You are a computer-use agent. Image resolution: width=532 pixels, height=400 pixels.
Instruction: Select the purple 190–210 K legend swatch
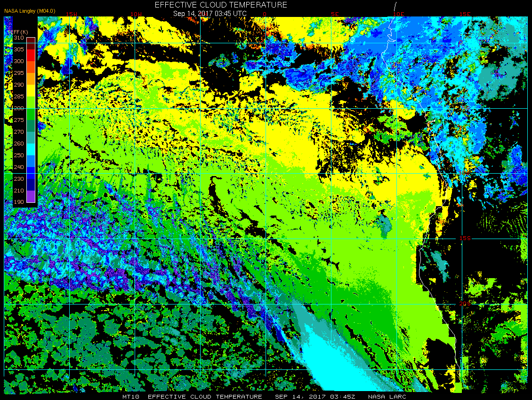[x=31, y=196]
